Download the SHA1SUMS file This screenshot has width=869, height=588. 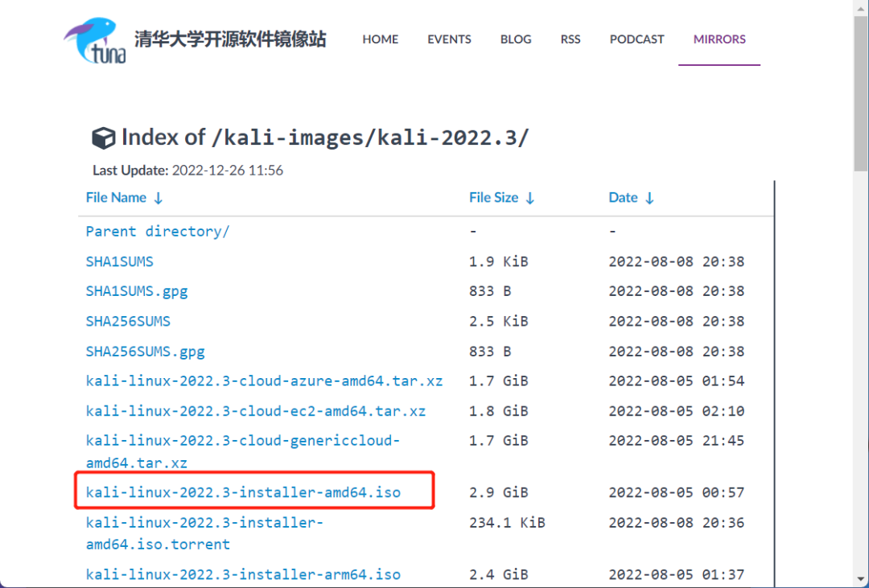tap(119, 261)
